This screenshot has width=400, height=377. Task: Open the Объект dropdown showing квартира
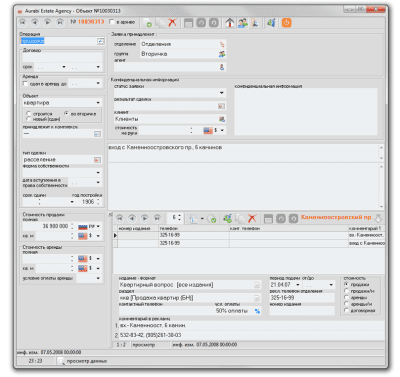[x=98, y=103]
